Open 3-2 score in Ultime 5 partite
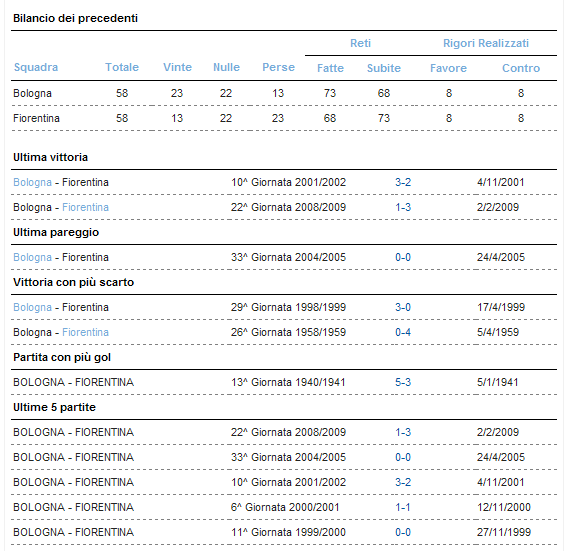 click(403, 482)
